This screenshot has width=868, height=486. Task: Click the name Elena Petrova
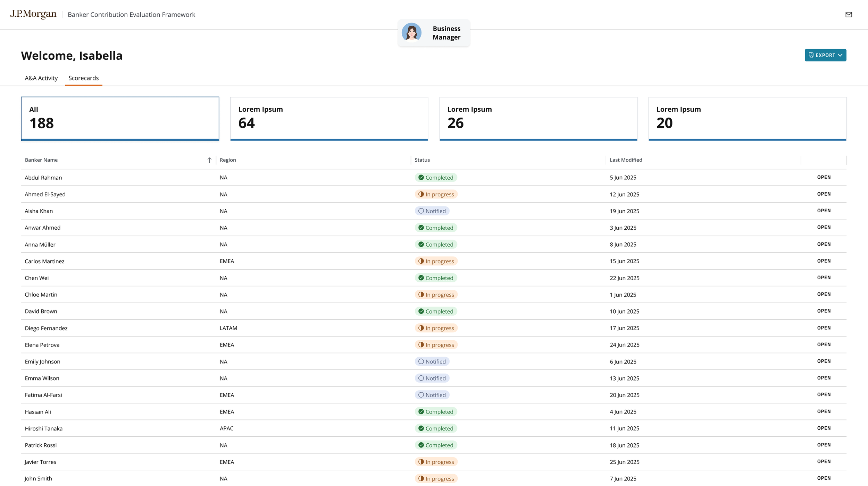click(42, 345)
